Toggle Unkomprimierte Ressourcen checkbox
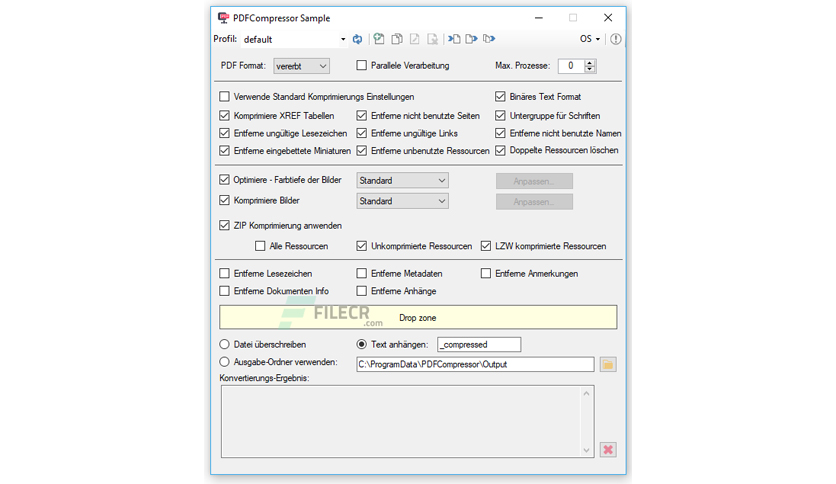 click(x=361, y=246)
